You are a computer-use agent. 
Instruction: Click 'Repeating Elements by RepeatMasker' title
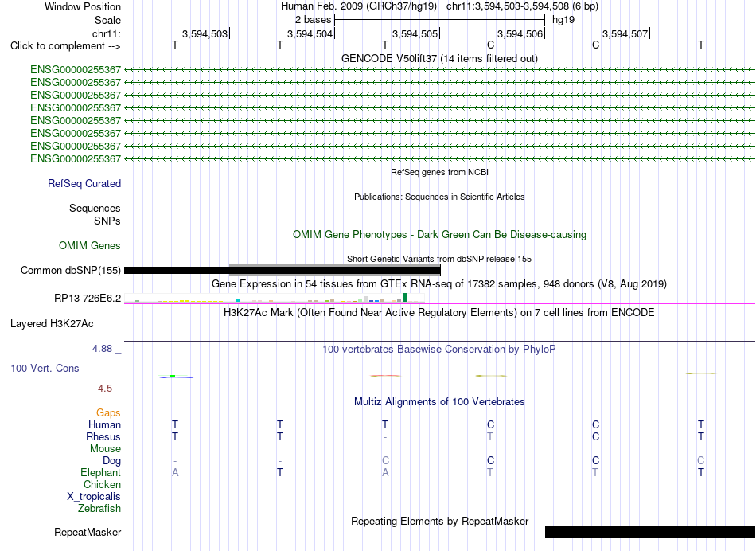pyautogui.click(x=440, y=521)
